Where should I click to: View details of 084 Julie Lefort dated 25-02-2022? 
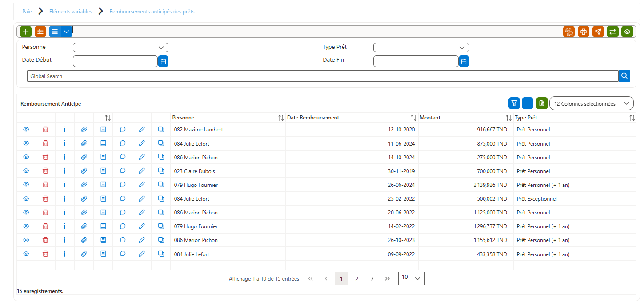coord(26,198)
